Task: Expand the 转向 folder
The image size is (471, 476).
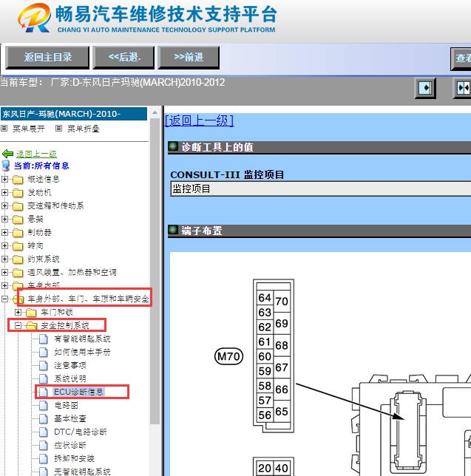Action: 5,245
